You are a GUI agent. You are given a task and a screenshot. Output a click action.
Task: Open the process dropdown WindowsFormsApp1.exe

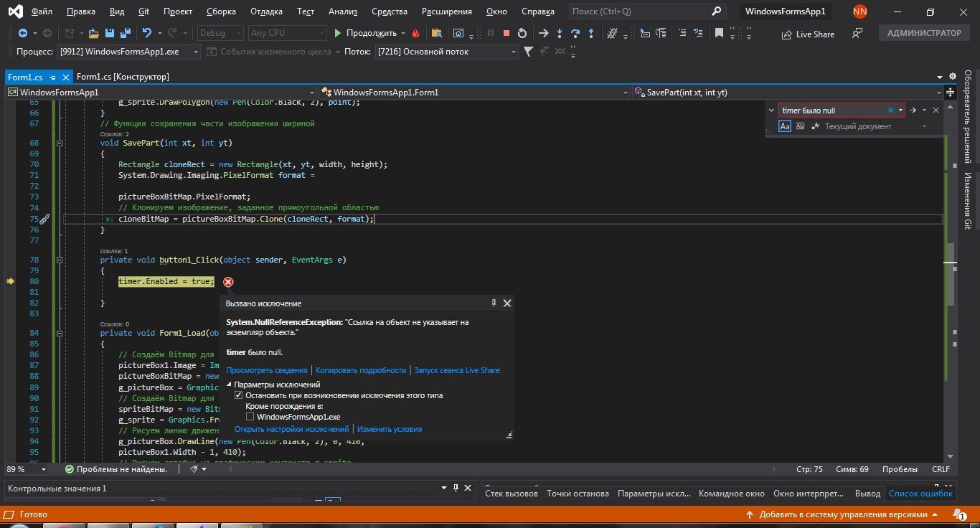coord(195,52)
